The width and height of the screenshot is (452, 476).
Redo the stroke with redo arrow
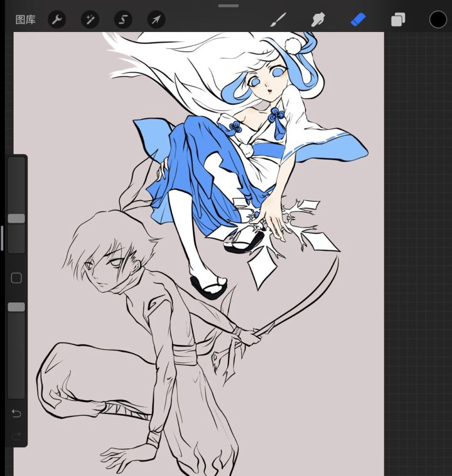click(16, 436)
